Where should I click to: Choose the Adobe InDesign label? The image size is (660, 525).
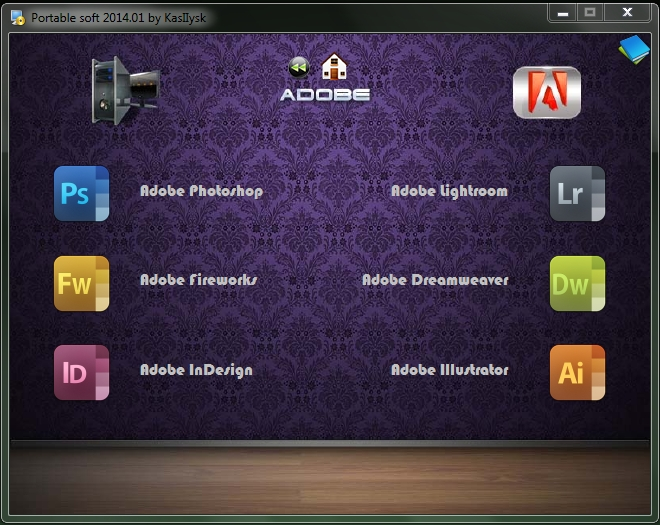196,370
